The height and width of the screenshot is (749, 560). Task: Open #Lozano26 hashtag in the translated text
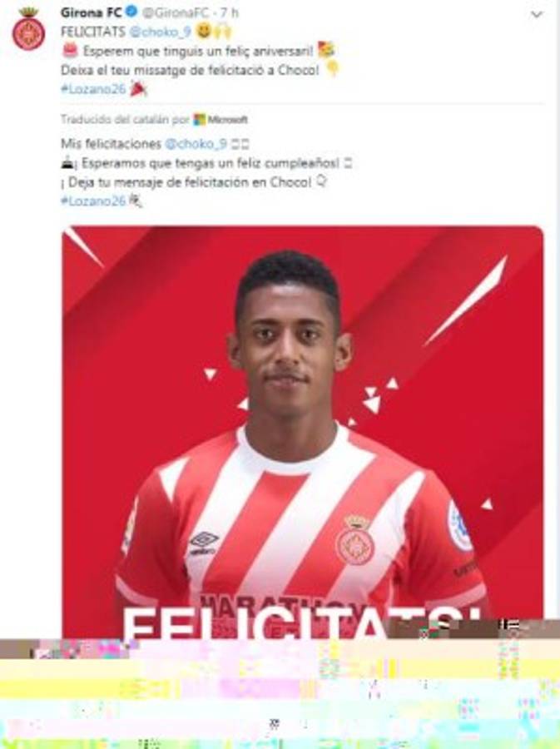click(93, 201)
